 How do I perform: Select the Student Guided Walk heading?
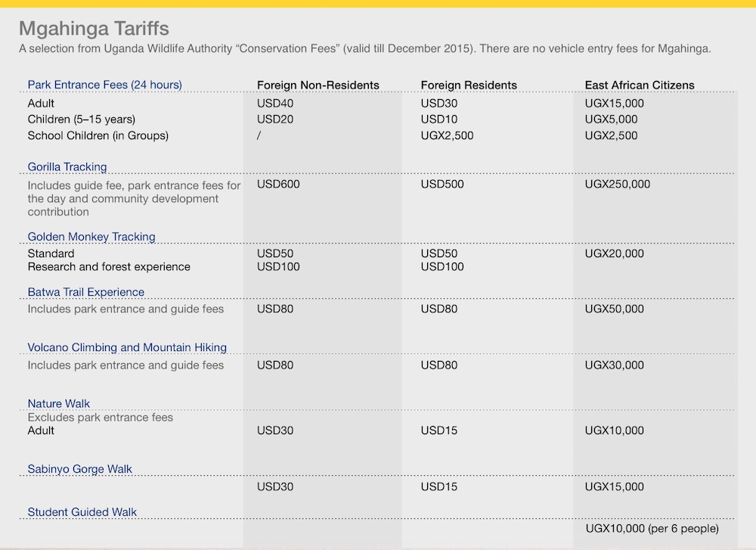pyautogui.click(x=82, y=512)
